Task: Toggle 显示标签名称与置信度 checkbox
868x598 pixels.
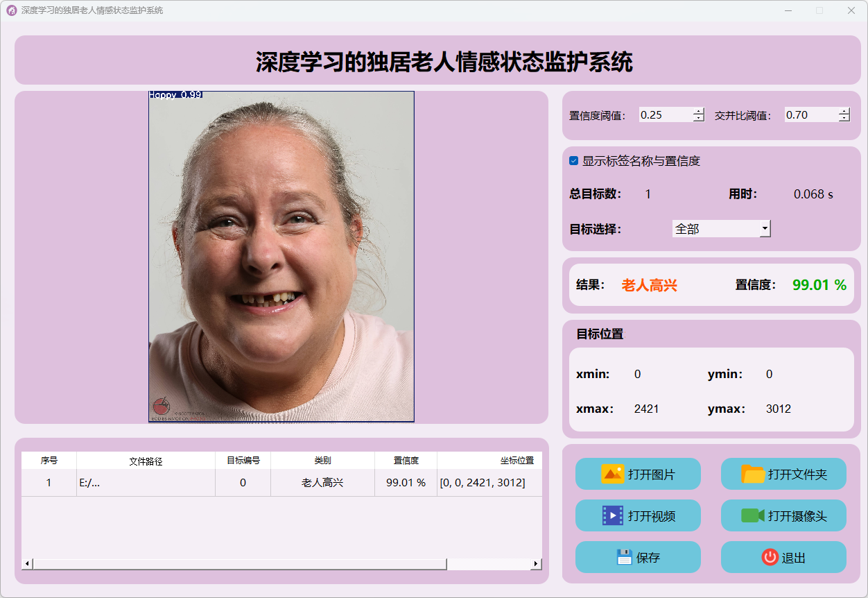Action: coord(574,161)
